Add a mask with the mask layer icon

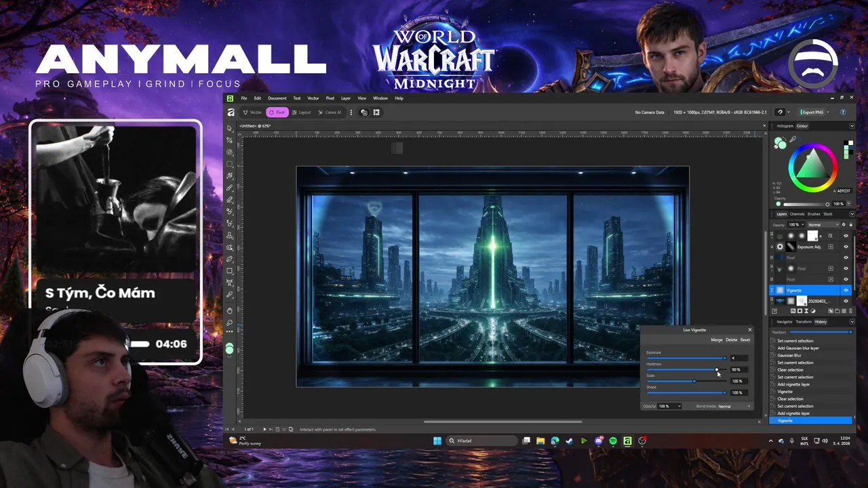800,310
